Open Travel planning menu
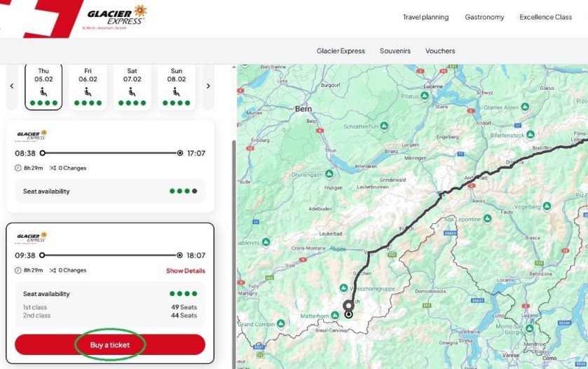 [x=425, y=18]
